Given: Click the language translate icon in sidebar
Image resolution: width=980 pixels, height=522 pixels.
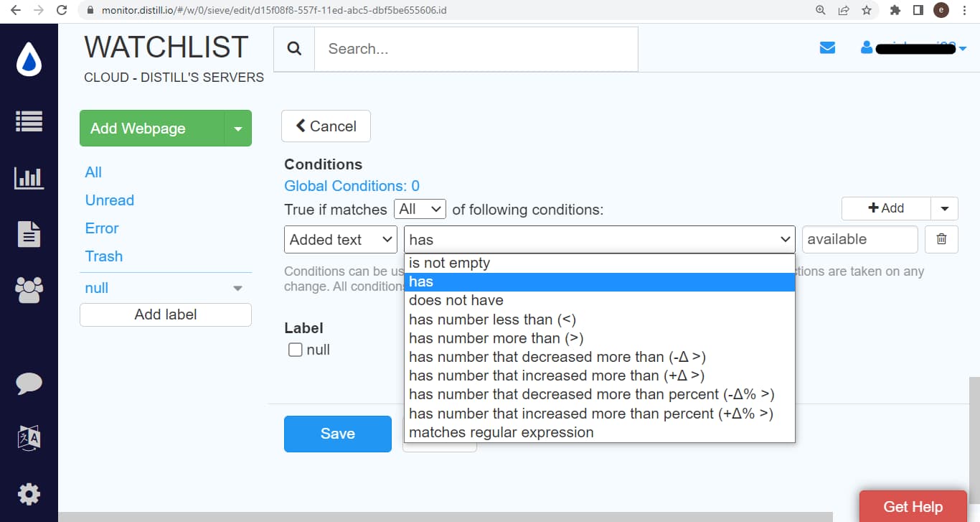Looking at the screenshot, I should click(x=29, y=437).
